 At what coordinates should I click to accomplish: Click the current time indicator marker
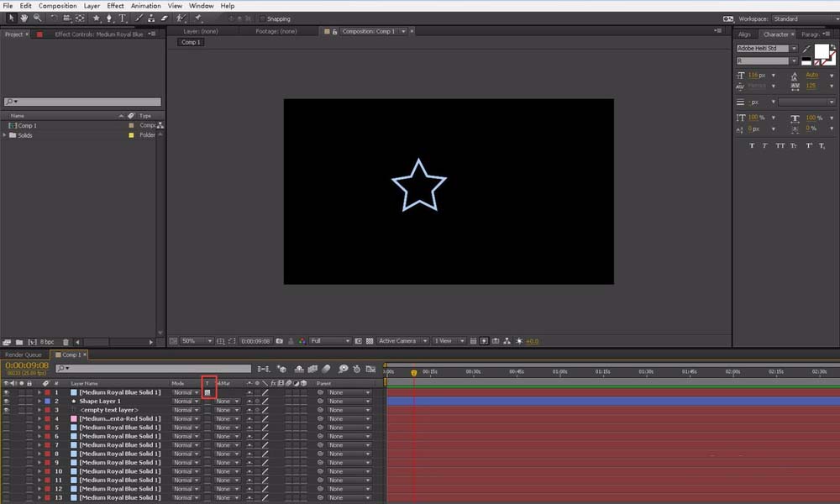(413, 373)
